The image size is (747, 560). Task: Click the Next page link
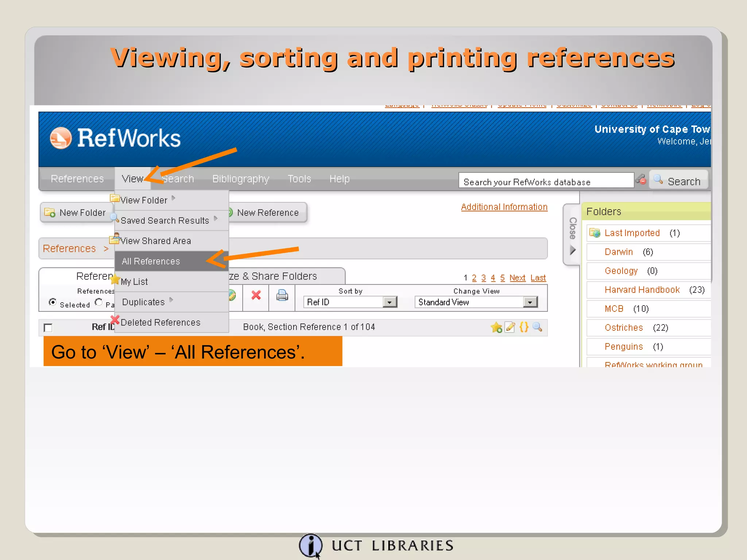pos(517,278)
